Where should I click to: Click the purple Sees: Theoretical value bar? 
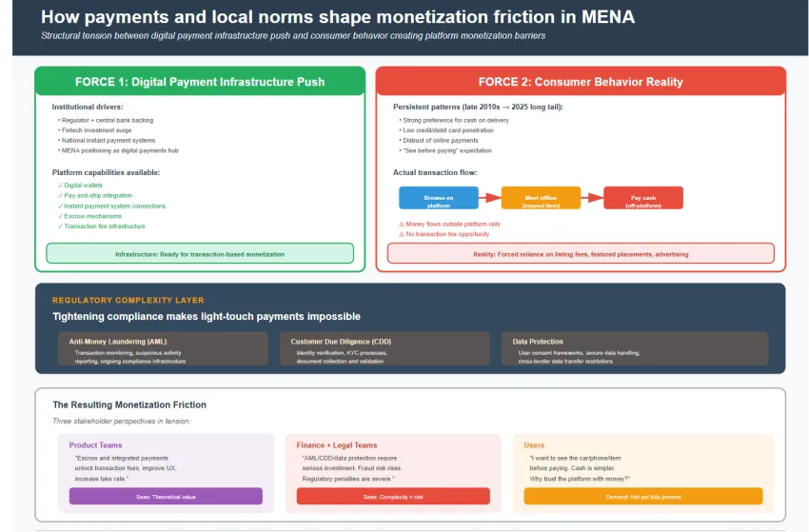coord(166,496)
